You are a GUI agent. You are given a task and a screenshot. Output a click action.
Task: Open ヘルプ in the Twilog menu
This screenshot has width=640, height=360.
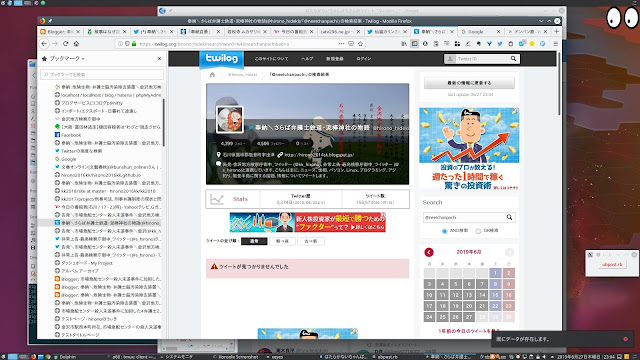(307, 59)
